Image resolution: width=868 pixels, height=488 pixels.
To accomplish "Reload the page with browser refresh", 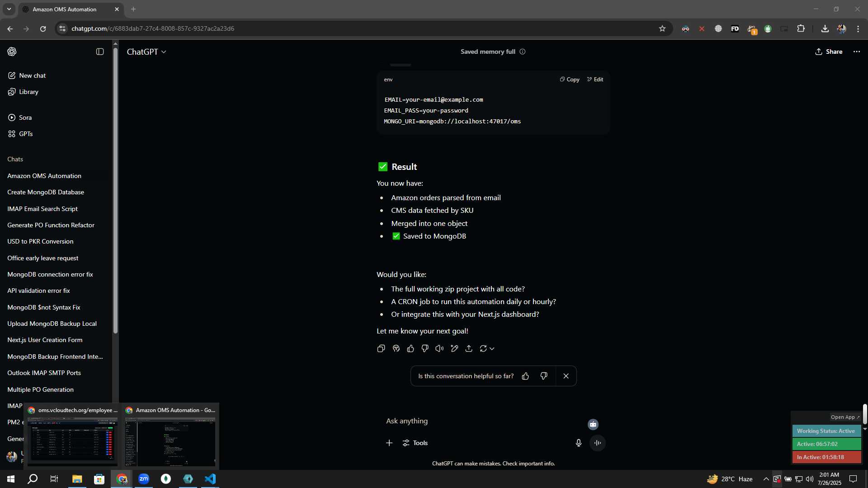I will pyautogui.click(x=43, y=28).
